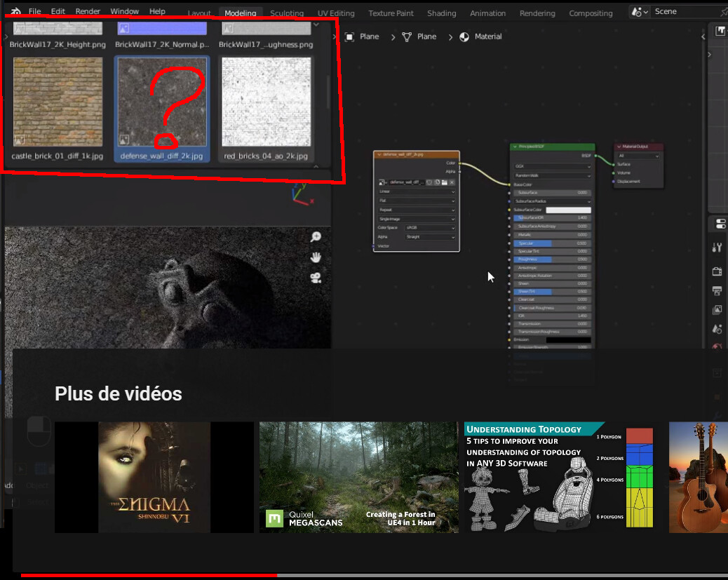This screenshot has height=580, width=728.
Task: Open the View Layer properties icon
Action: tap(717, 310)
